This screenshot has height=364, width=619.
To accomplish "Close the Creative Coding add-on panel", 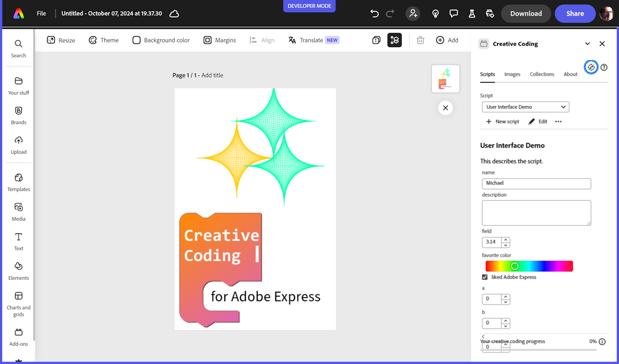I will 602,44.
